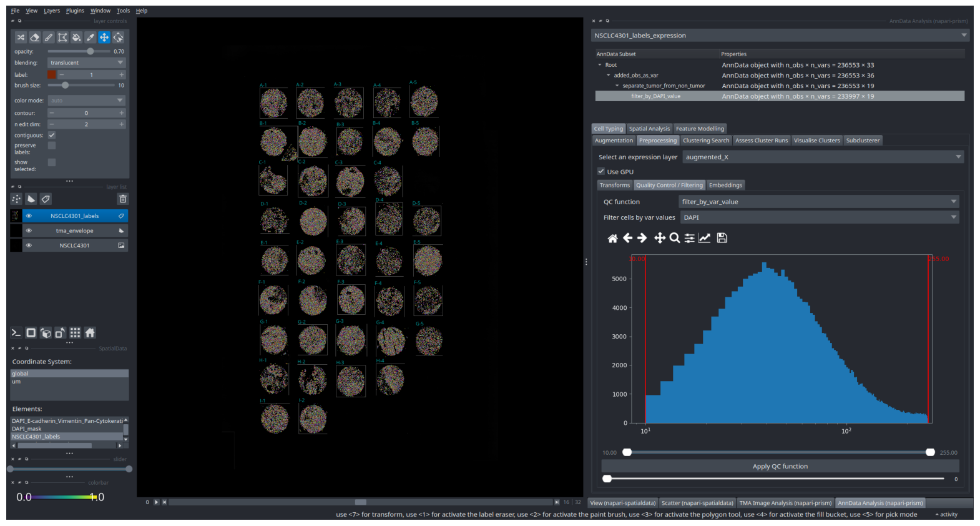Uncheck the Use GPU checkbox
The image size is (980, 526).
pos(601,171)
